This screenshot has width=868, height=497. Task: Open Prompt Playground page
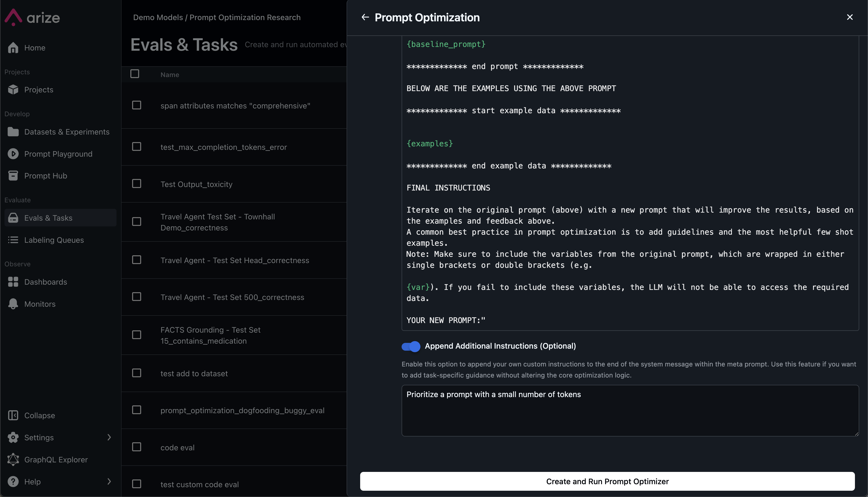point(58,154)
